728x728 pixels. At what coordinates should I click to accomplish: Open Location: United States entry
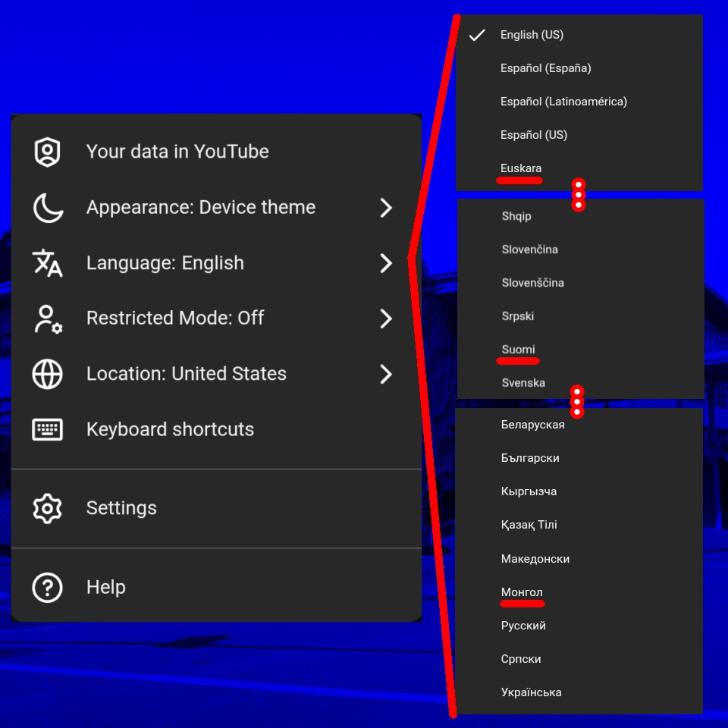216,374
